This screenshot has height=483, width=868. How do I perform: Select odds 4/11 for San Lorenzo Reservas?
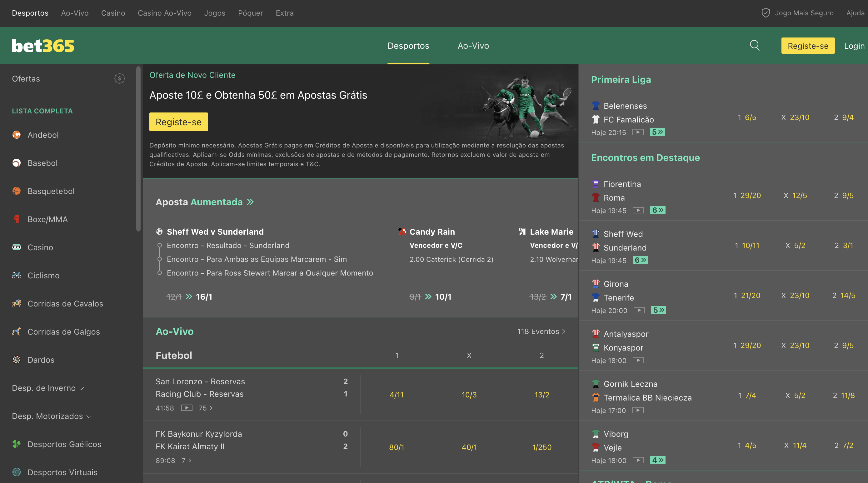tap(396, 394)
